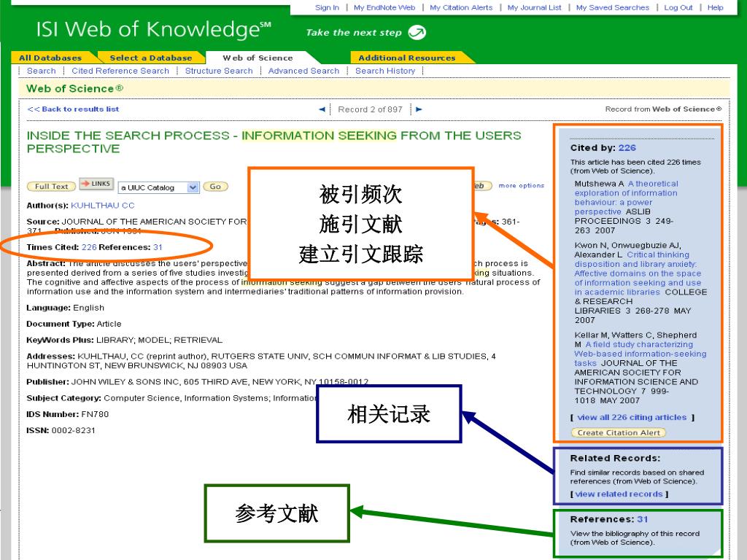Click Create Citation Alert button
The image size is (747, 560).
619,433
